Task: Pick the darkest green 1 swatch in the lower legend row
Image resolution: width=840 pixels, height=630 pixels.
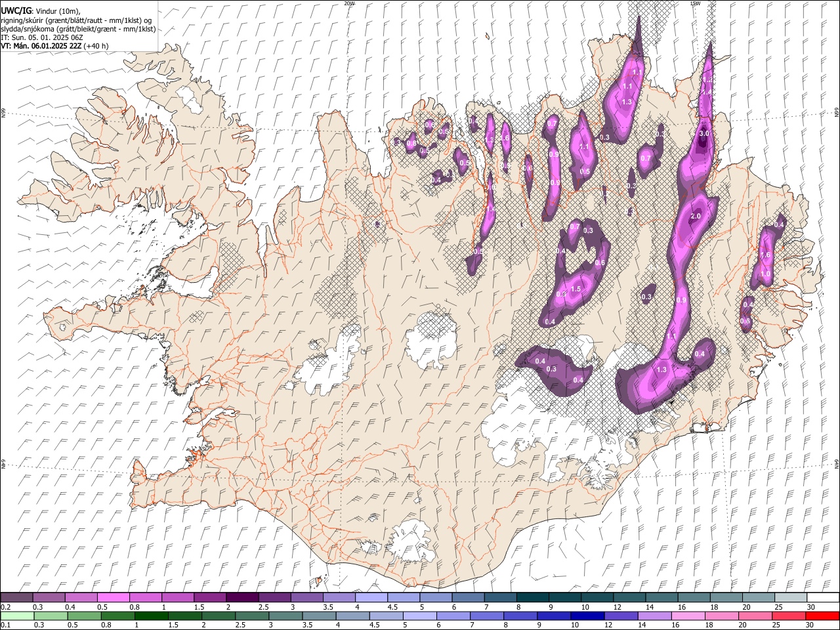Action: [152, 616]
